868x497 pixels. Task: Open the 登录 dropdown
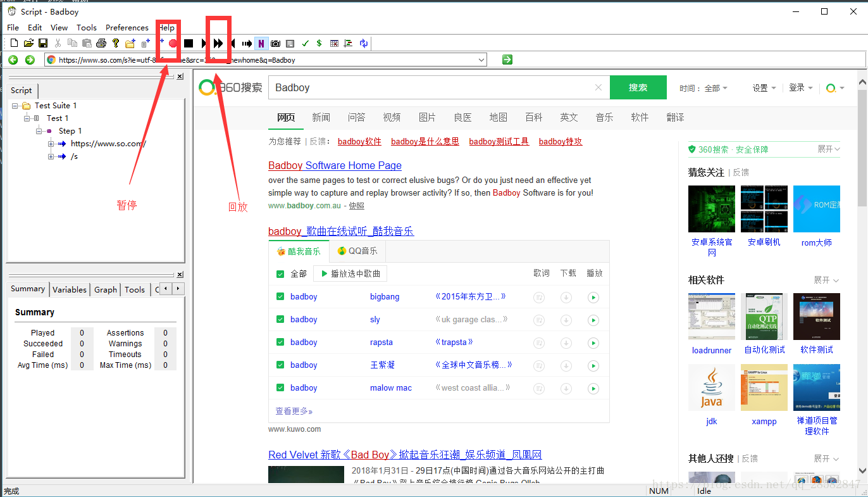point(800,88)
